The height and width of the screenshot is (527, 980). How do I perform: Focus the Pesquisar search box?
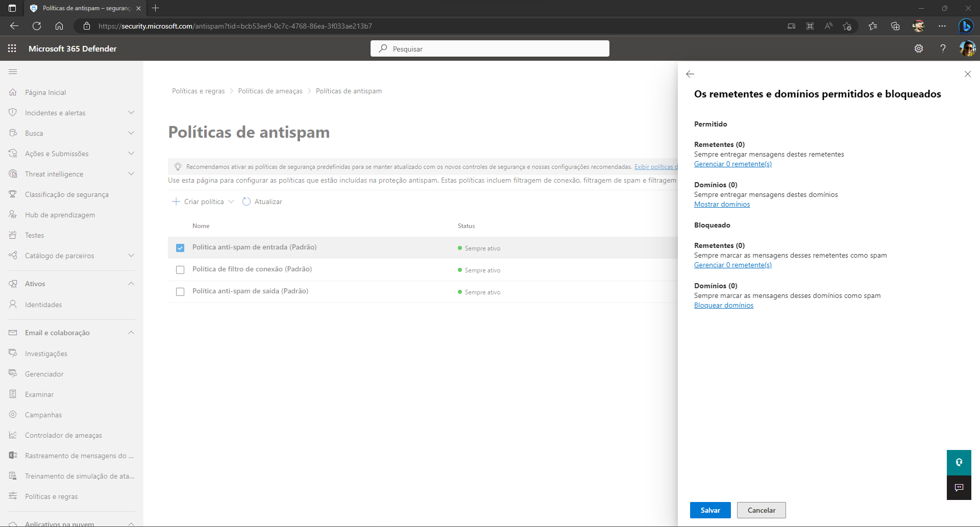(x=490, y=48)
